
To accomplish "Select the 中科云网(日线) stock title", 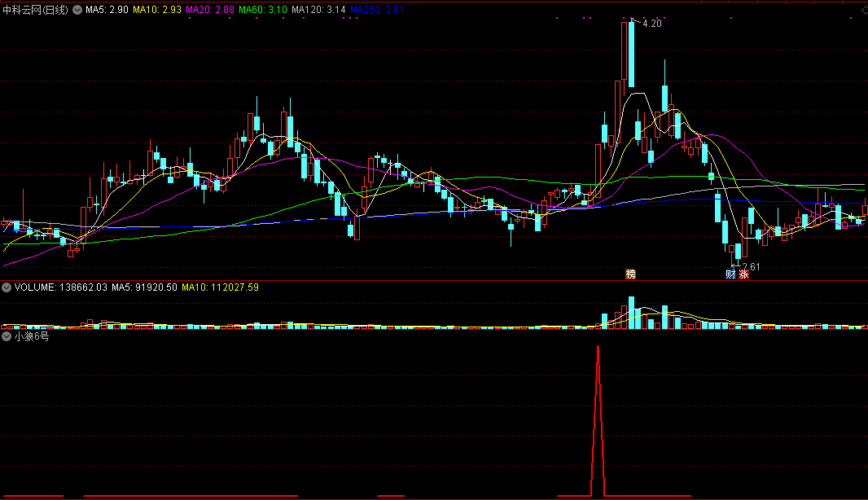I will (36, 10).
